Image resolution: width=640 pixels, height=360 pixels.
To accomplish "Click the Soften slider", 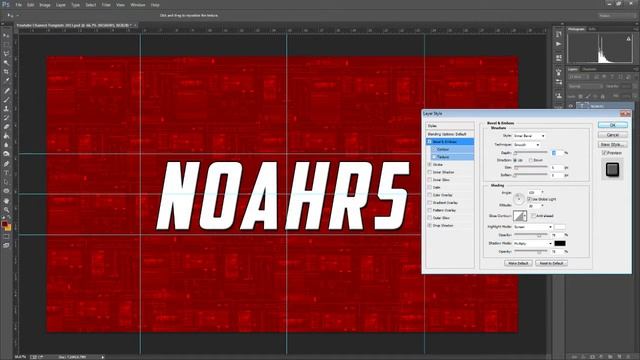I will (531, 175).
